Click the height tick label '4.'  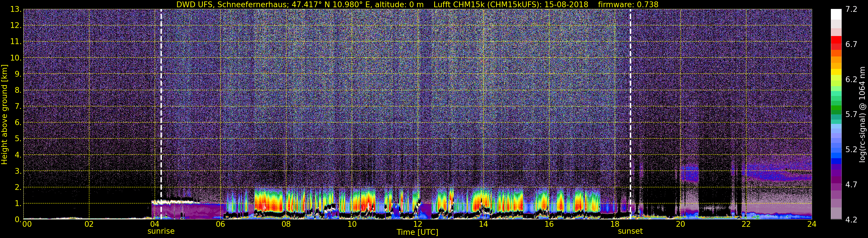(18, 155)
